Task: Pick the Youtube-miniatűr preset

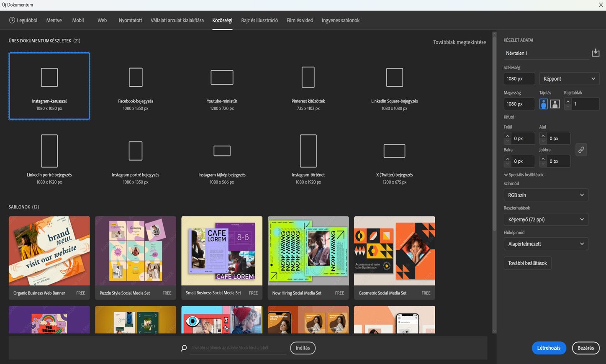Action: click(x=222, y=86)
